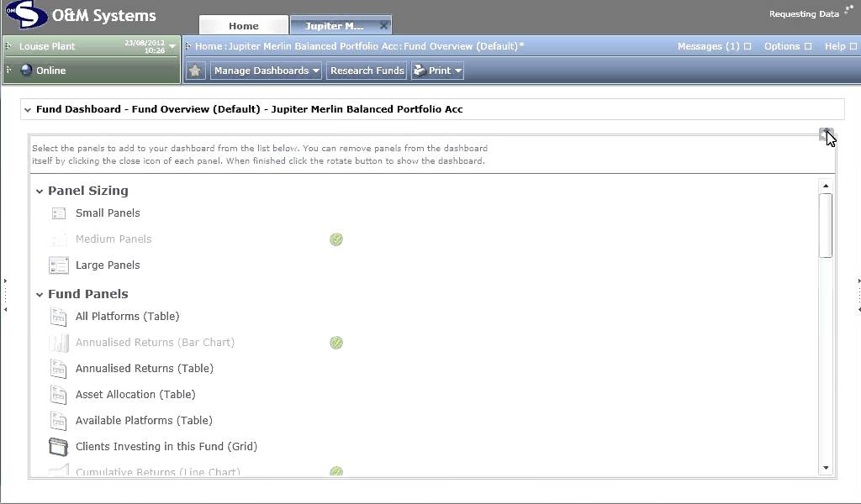
Task: Expand the right side panel handle
Action: 858,295
